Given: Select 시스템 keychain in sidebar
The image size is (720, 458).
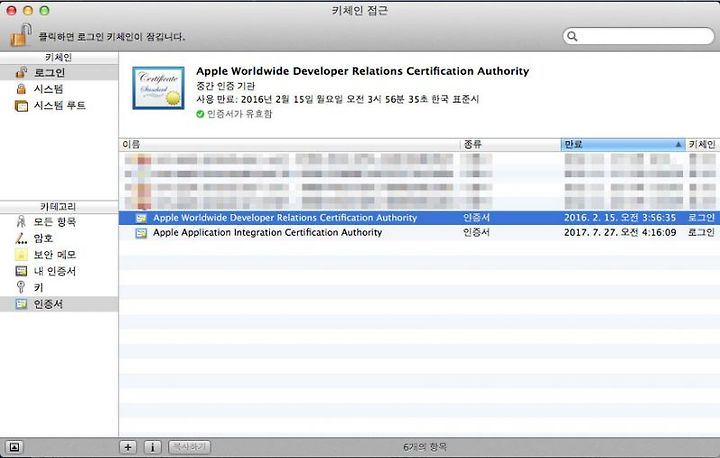Looking at the screenshot, I should pos(59,89).
